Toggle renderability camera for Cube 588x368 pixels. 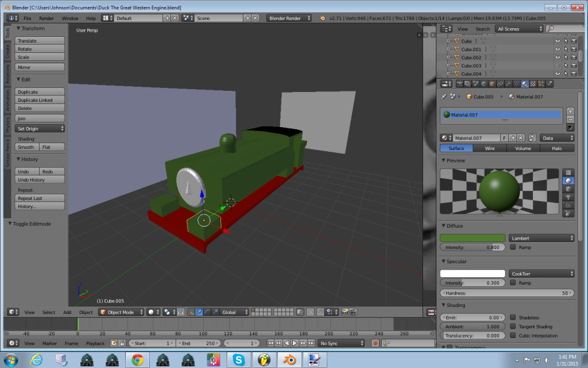click(574, 41)
